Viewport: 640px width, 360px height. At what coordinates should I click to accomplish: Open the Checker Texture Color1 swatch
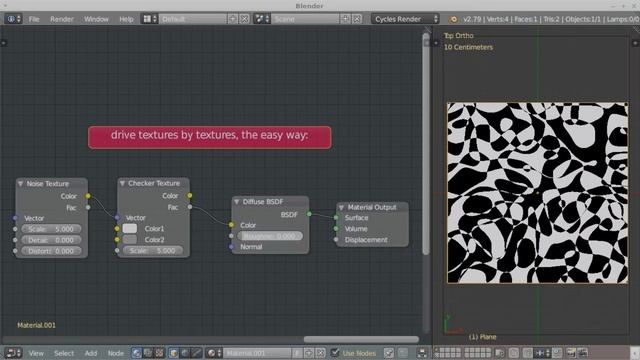click(130, 229)
